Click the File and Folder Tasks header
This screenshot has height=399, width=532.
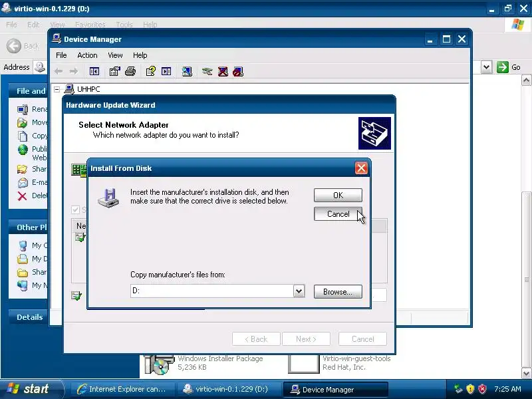(x=29, y=91)
